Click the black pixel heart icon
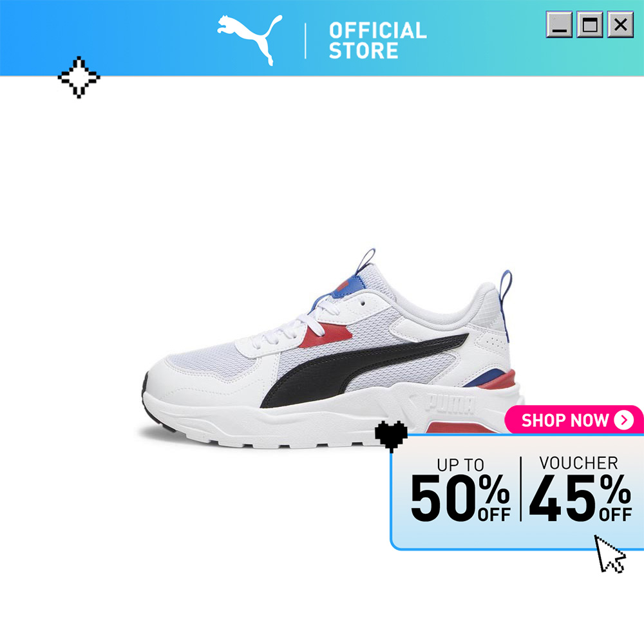Screen dimensions: 644x644 pos(391,436)
